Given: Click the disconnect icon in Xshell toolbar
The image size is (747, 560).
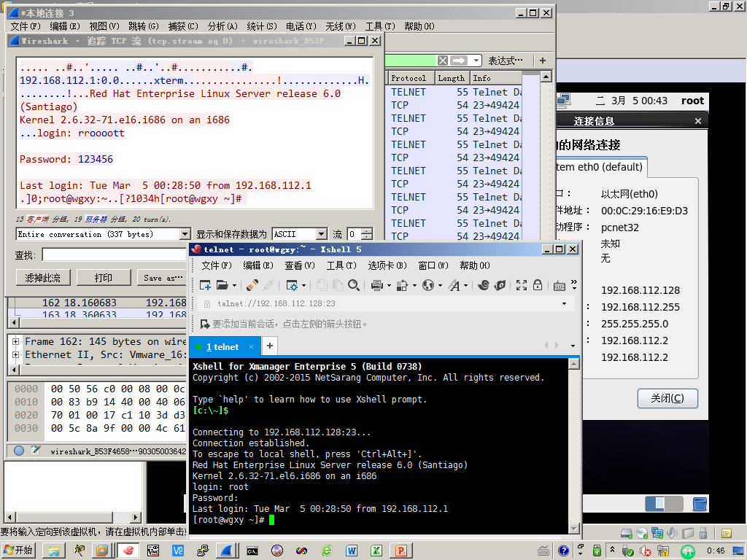Looking at the screenshot, I should [269, 285].
